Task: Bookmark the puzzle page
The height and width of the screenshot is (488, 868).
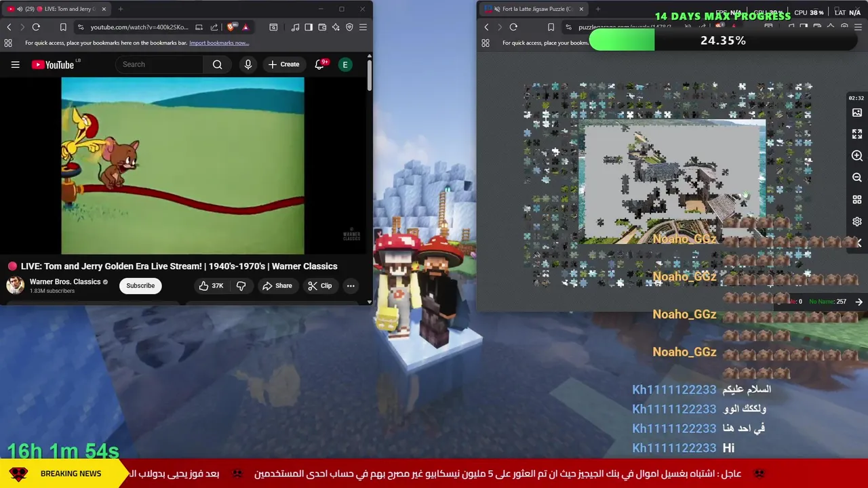Action: [x=551, y=27]
